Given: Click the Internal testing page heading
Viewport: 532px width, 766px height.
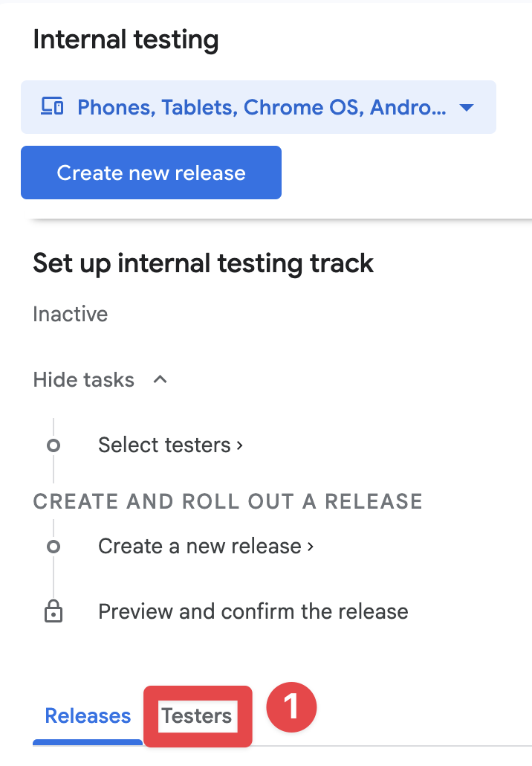Looking at the screenshot, I should [x=126, y=39].
